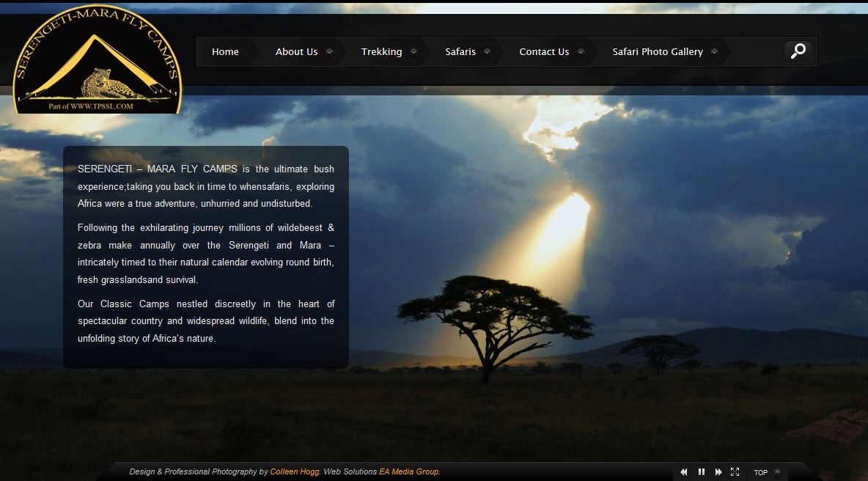Open the Serengeti-Mara Fly Camps logo

click(98, 59)
